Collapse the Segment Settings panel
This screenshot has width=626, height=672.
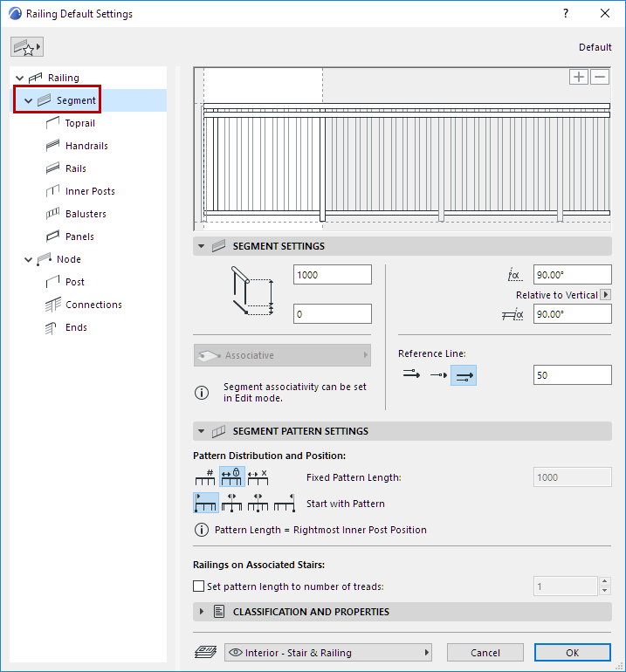[x=201, y=246]
